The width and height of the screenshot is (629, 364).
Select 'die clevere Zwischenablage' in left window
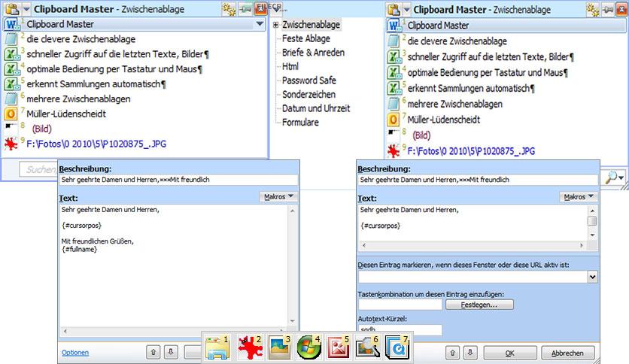[x=81, y=39]
